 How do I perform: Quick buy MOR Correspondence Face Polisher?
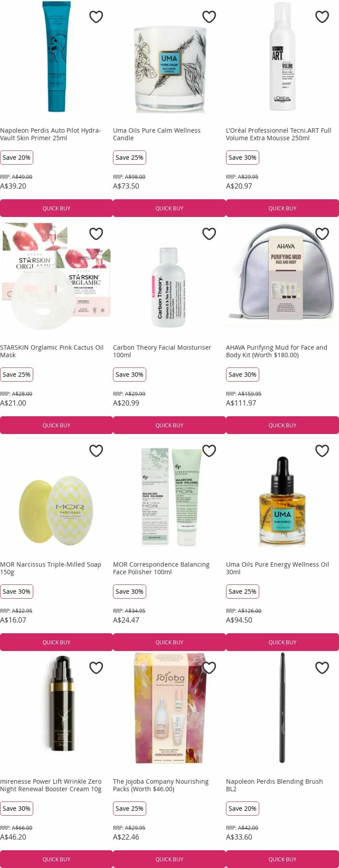(x=169, y=642)
